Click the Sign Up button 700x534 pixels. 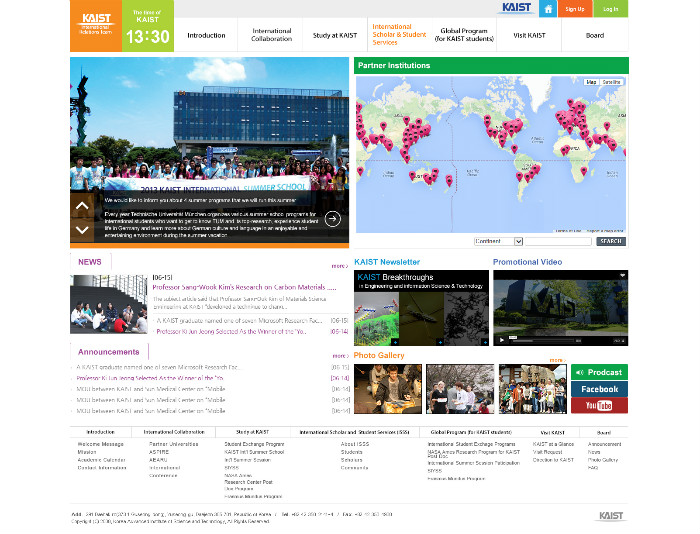coord(575,9)
